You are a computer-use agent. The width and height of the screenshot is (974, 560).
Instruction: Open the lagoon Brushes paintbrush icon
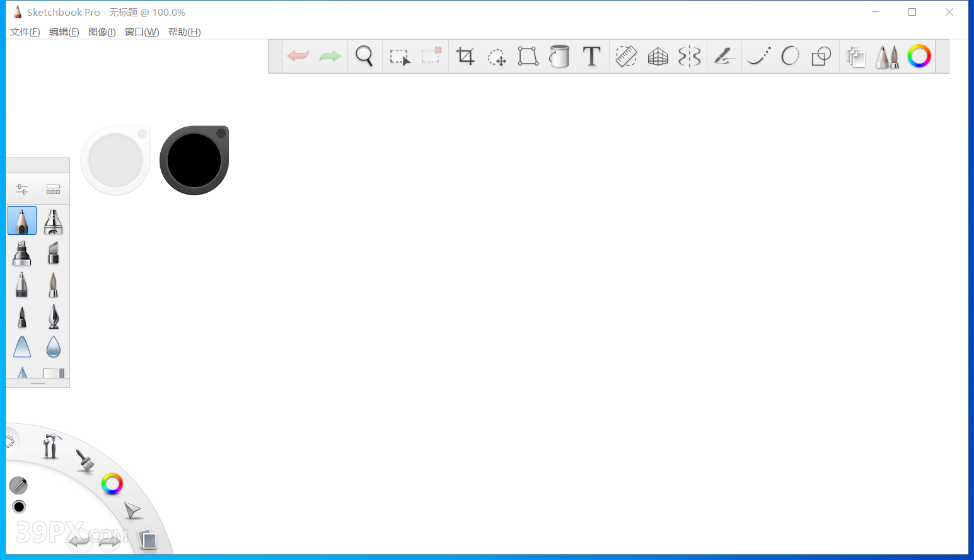[x=84, y=461]
